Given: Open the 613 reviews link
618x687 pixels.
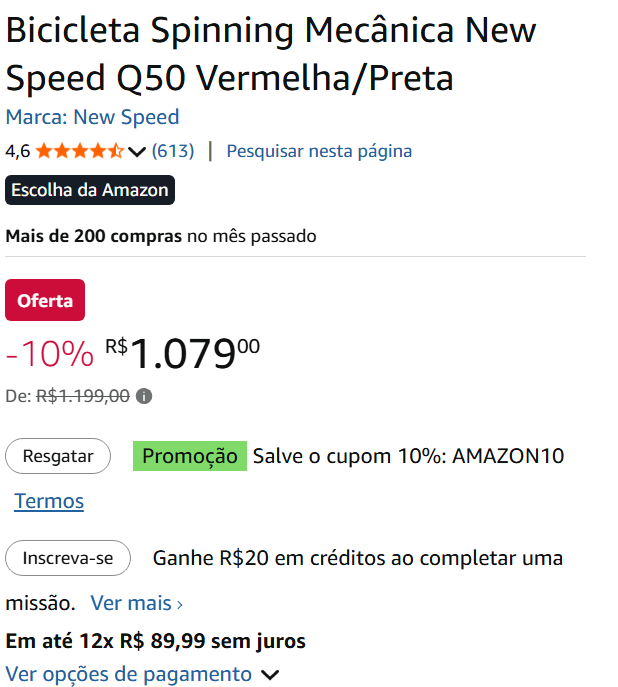Looking at the screenshot, I should 172,151.
